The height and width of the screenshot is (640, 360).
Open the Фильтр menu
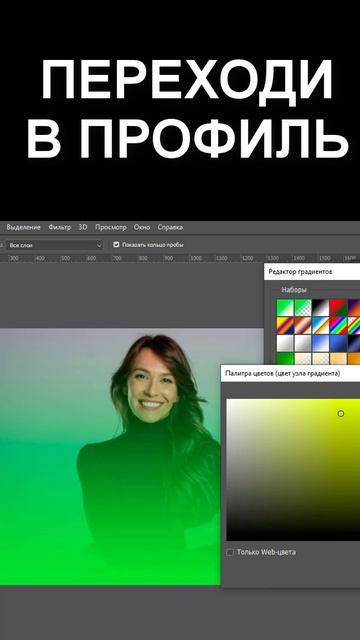pyautogui.click(x=60, y=227)
